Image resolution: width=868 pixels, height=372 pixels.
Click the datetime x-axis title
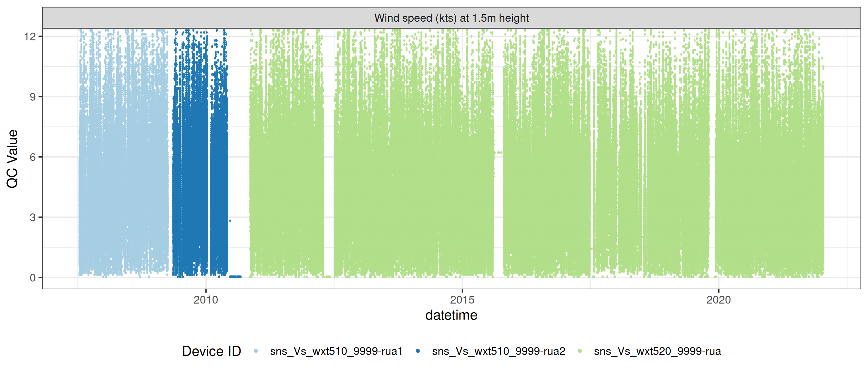[451, 315]
